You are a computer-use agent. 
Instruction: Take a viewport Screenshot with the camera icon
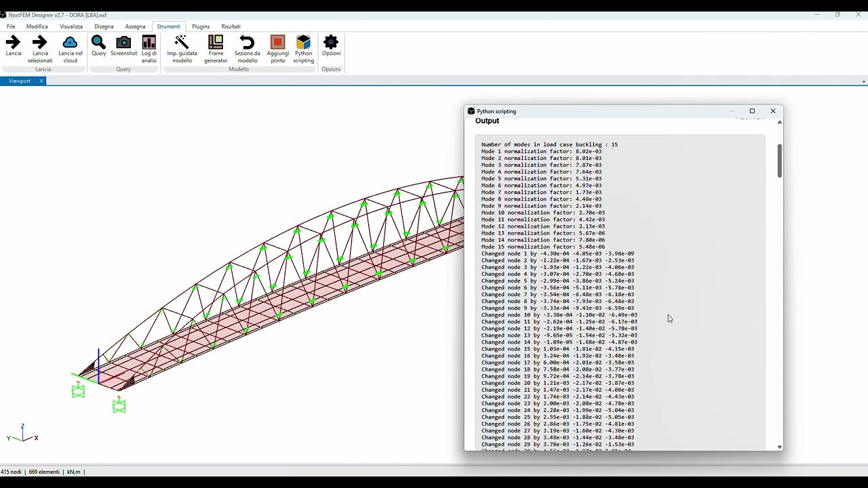123,46
